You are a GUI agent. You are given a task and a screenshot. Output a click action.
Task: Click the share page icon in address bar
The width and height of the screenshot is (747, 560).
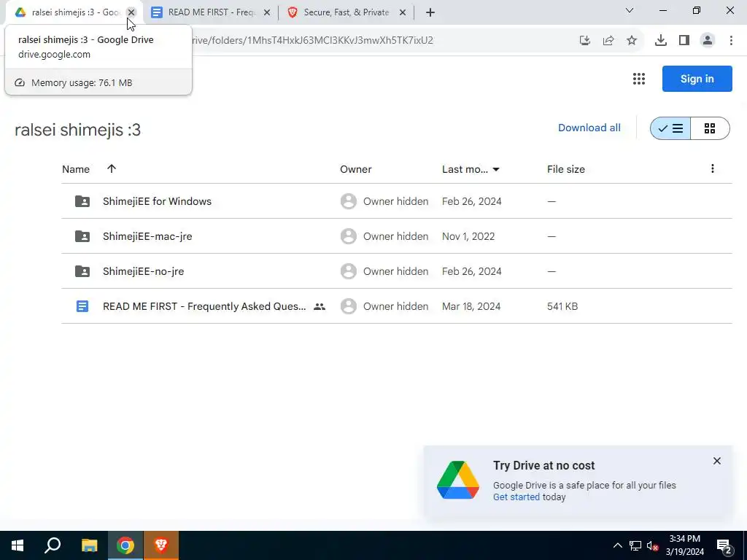[608, 41]
